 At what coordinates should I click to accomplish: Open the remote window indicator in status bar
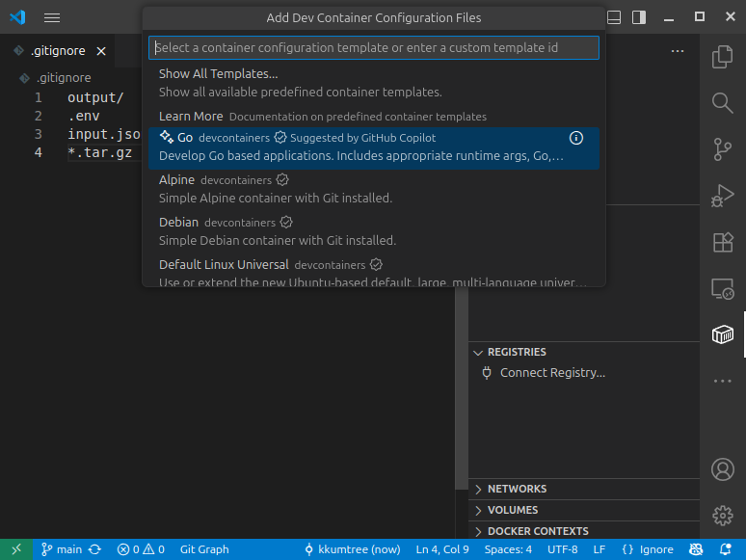point(16,549)
